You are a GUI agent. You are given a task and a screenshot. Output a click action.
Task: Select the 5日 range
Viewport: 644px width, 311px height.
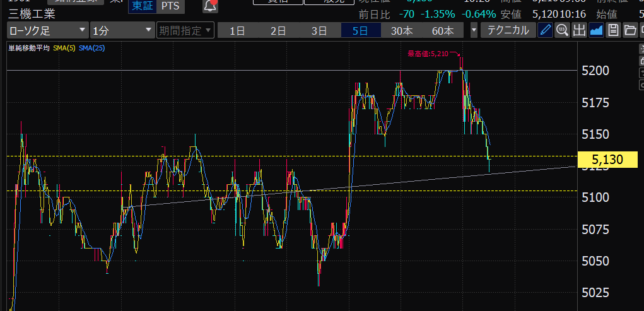click(361, 30)
